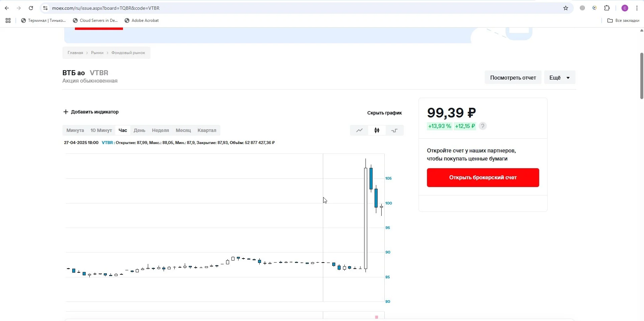644x321 pixels.
Task: Click the round colored extension icon
Action: point(595,8)
